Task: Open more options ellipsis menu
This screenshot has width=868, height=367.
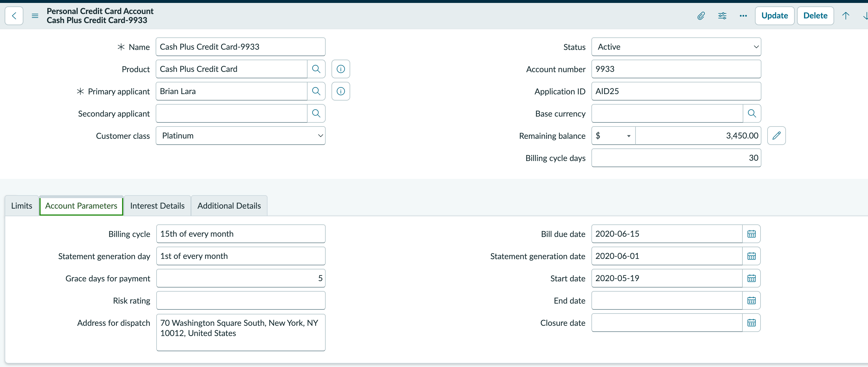Action: click(x=743, y=16)
